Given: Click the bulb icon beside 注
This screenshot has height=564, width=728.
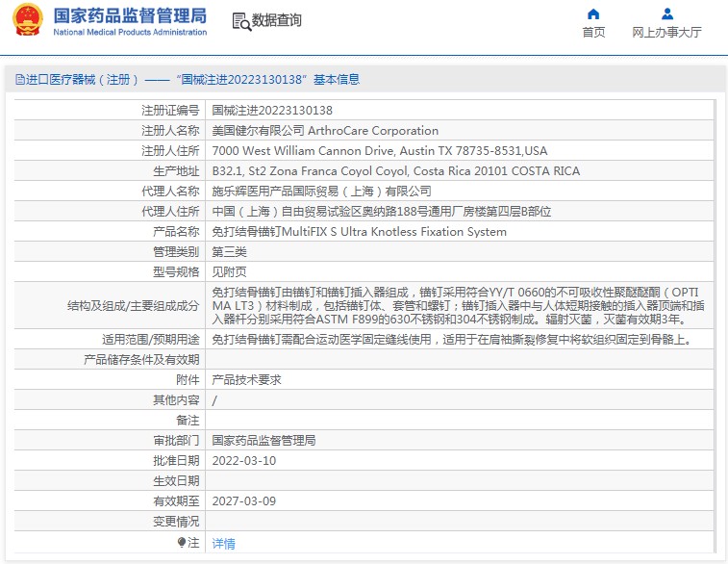Looking at the screenshot, I should (182, 542).
